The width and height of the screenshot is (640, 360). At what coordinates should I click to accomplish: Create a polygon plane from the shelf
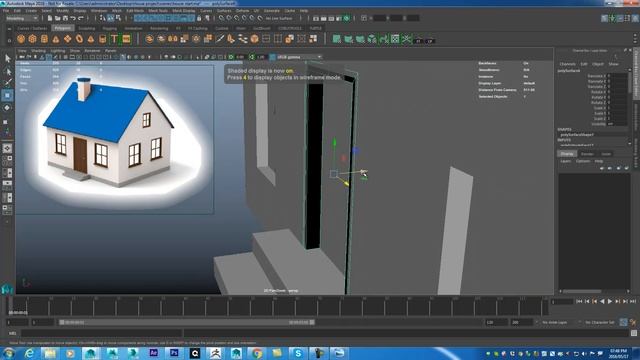click(x=67, y=39)
